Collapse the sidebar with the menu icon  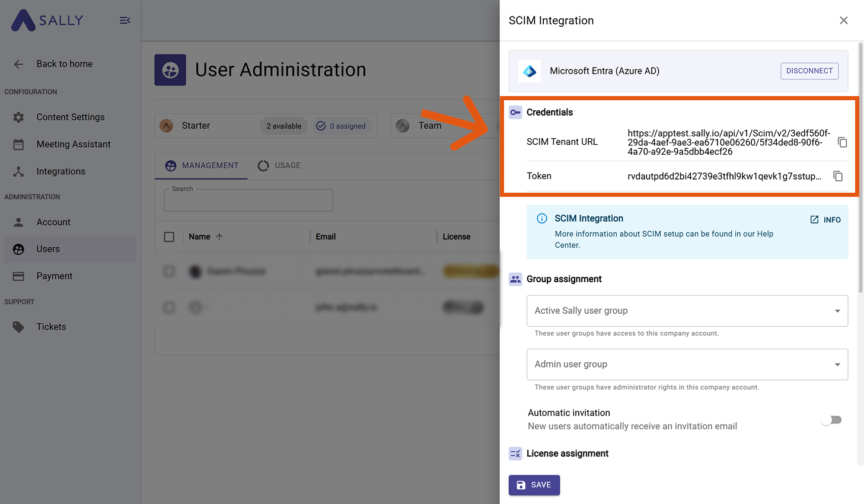pyautogui.click(x=125, y=20)
